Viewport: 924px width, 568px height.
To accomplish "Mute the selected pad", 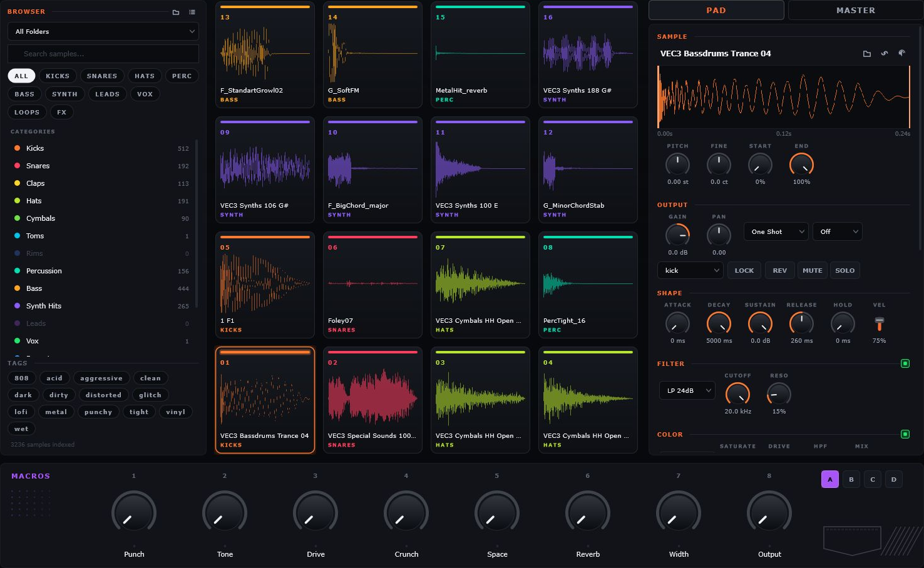I will click(x=812, y=270).
